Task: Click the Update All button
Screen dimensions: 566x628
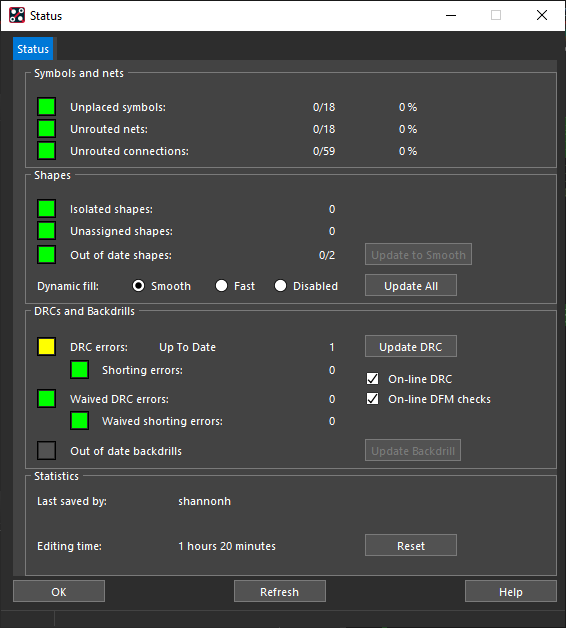Action: pos(411,285)
